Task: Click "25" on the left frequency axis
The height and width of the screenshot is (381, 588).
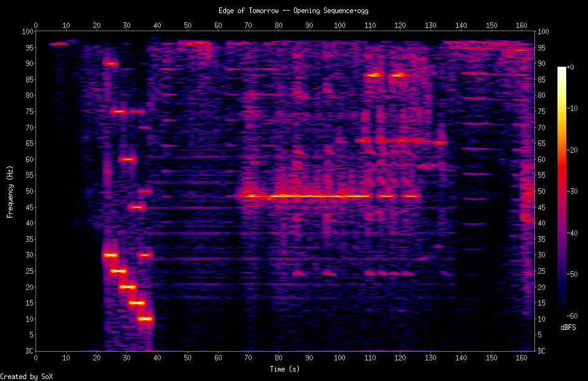Action: [29, 271]
